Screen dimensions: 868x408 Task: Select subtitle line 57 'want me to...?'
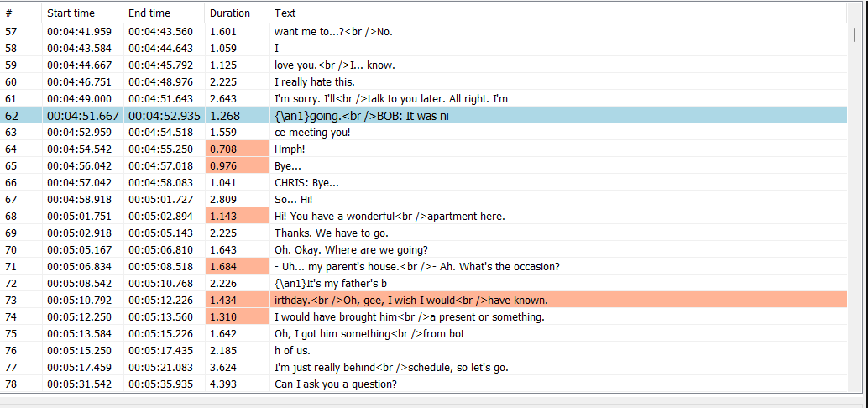coord(424,32)
